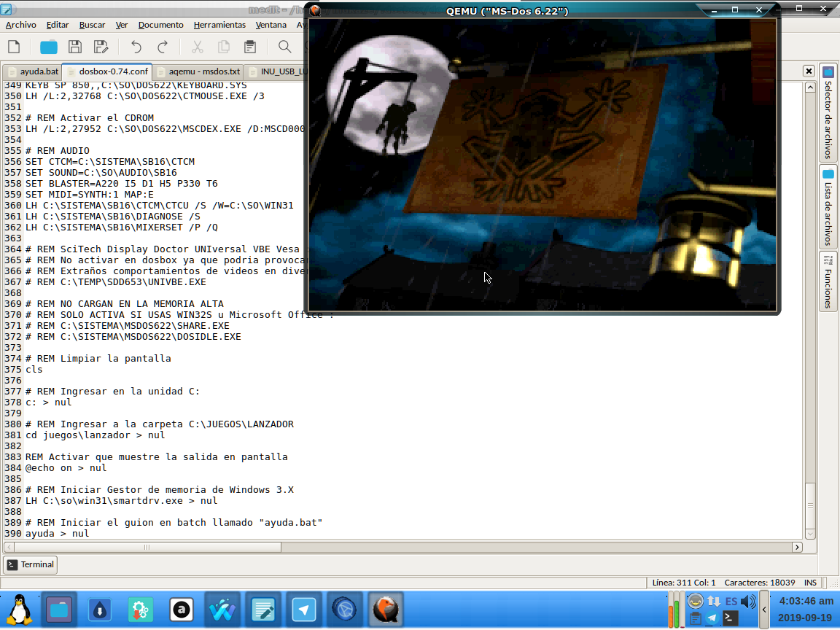Copy selection using the toolbar icon
This screenshot has height=630, width=840.
(x=224, y=47)
